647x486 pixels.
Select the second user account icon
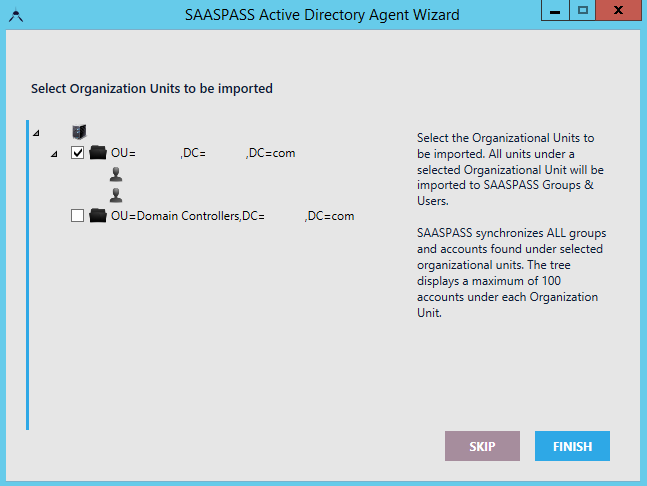(x=116, y=195)
